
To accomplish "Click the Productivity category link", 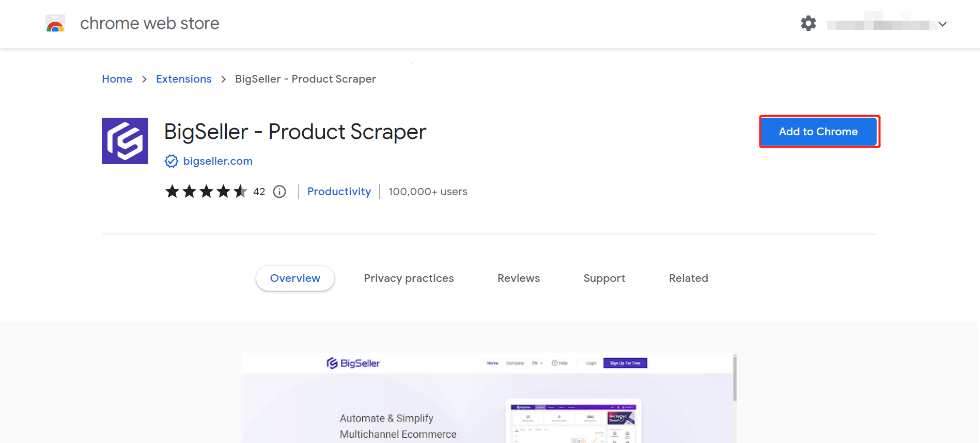I will pos(339,191).
